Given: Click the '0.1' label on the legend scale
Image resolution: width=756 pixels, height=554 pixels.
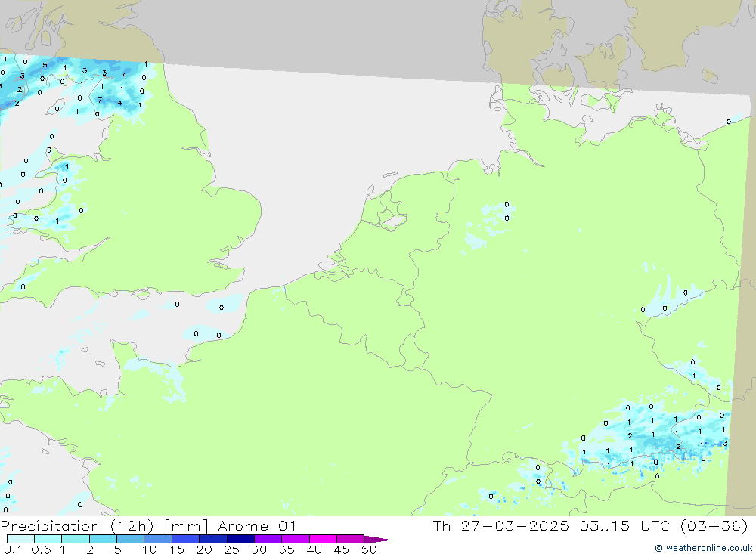Looking at the screenshot, I should point(12,549).
